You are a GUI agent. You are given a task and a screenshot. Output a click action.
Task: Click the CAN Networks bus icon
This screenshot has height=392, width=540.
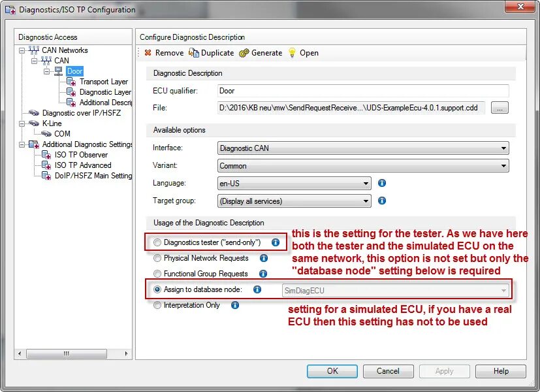tap(33, 50)
